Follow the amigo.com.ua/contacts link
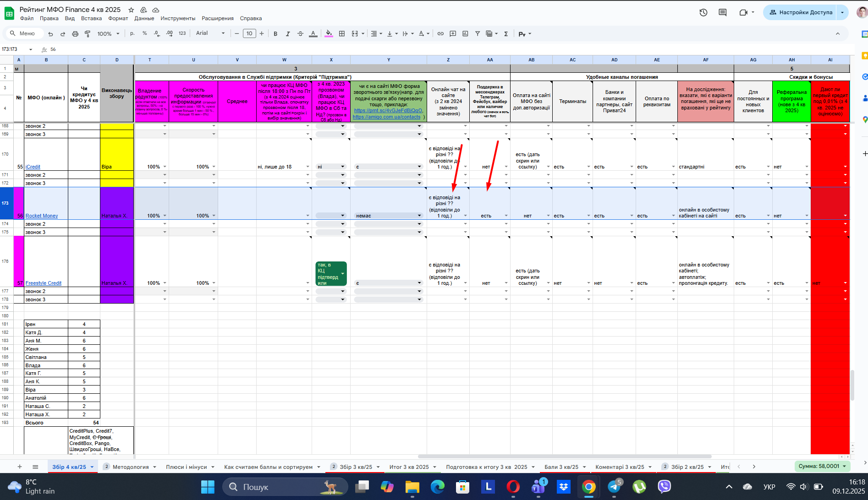 (386, 117)
